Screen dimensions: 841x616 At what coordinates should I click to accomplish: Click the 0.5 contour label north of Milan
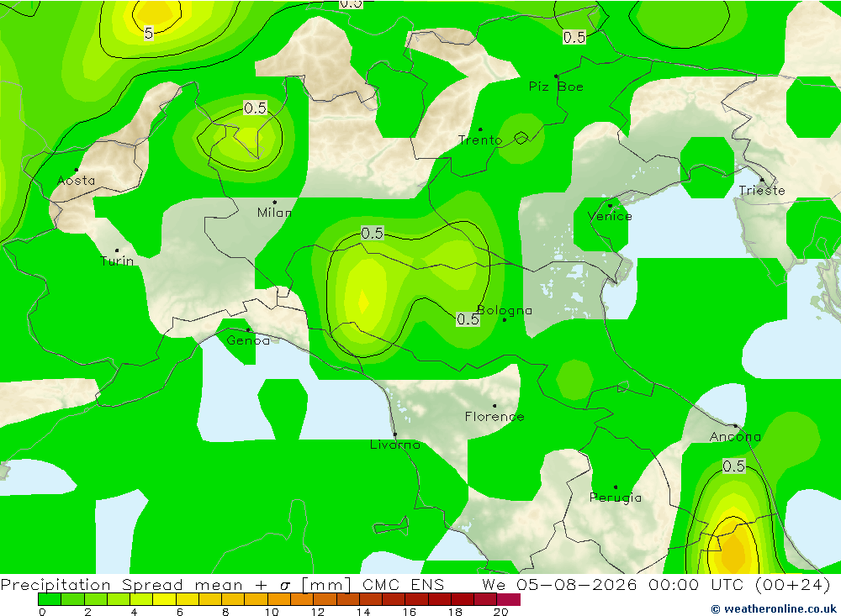(x=255, y=108)
